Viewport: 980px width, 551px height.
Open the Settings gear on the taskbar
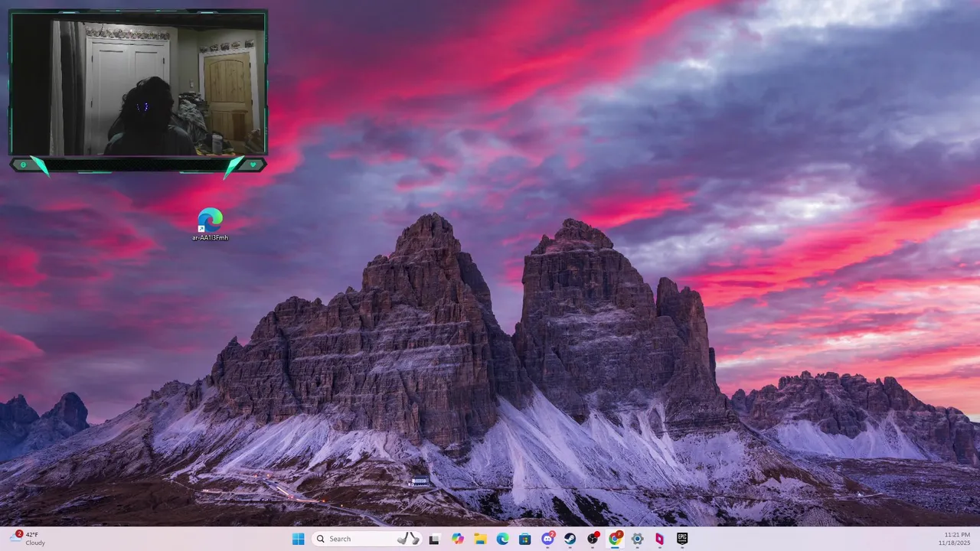pyautogui.click(x=637, y=539)
